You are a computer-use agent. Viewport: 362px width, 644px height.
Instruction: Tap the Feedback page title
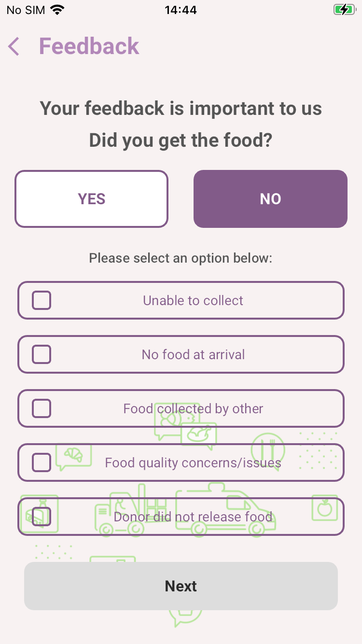click(89, 46)
